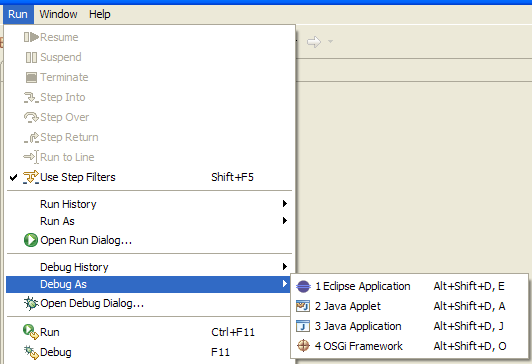Expand the Run As submenu arrow
This screenshot has height=364, width=532.
pyautogui.click(x=285, y=221)
